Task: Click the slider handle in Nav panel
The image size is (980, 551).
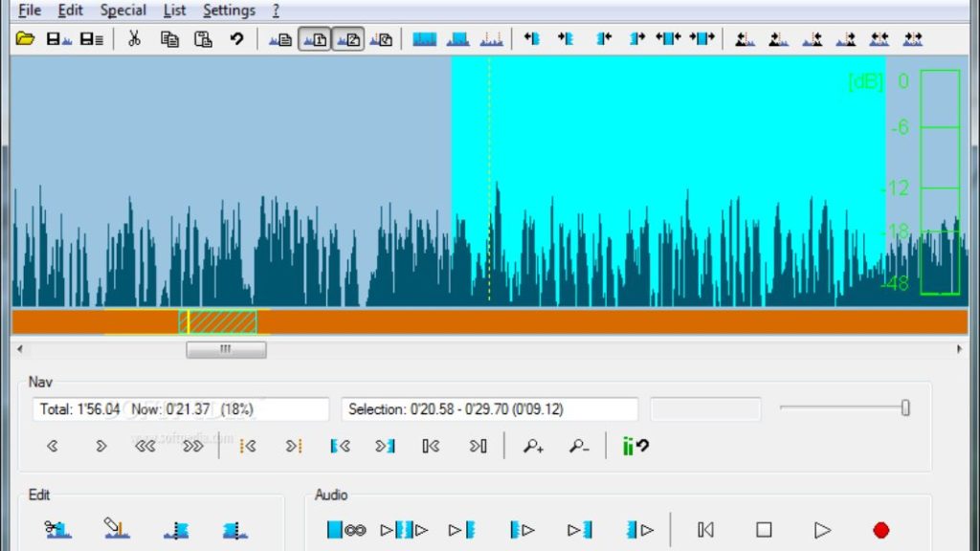Action: point(904,408)
